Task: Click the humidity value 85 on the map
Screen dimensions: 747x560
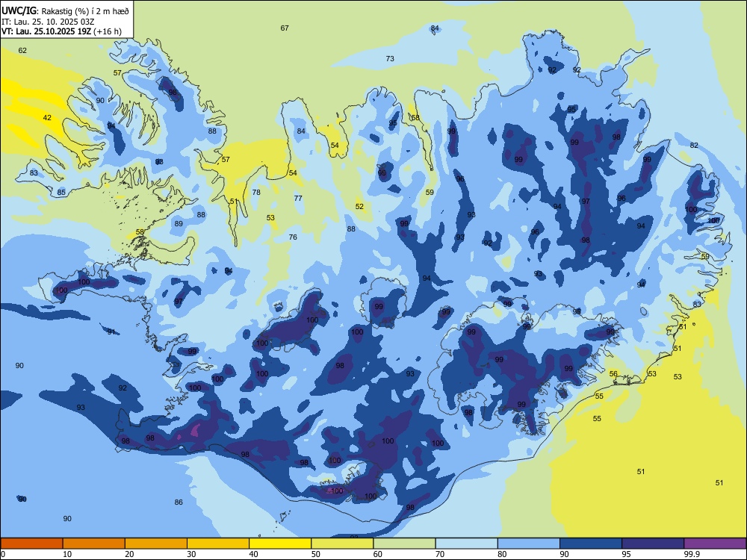Action: (61, 193)
